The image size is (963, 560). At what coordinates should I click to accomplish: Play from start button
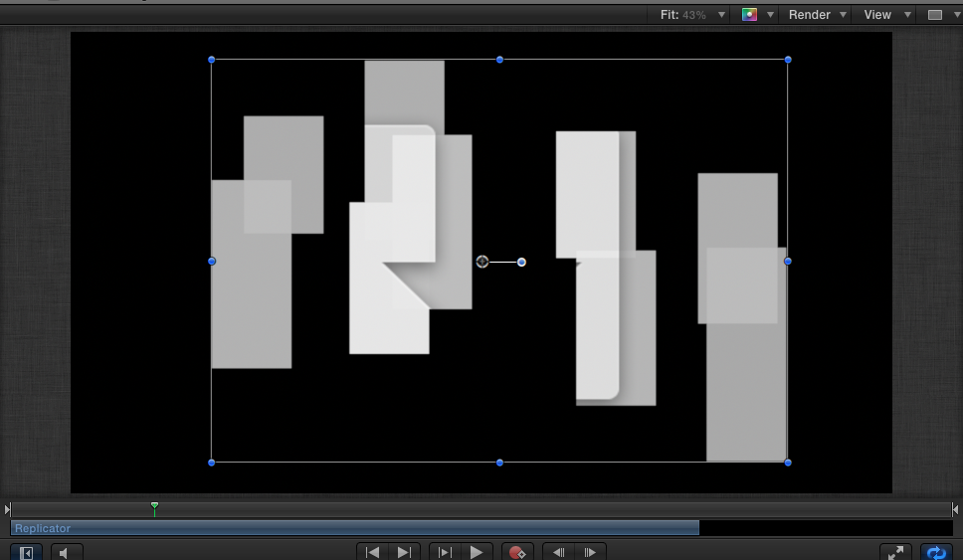point(445,552)
